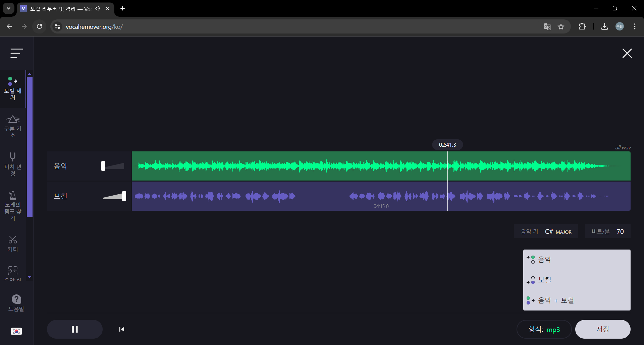The width and height of the screenshot is (644, 345).
Task: Click the Korean flag language icon
Action: tap(16, 331)
